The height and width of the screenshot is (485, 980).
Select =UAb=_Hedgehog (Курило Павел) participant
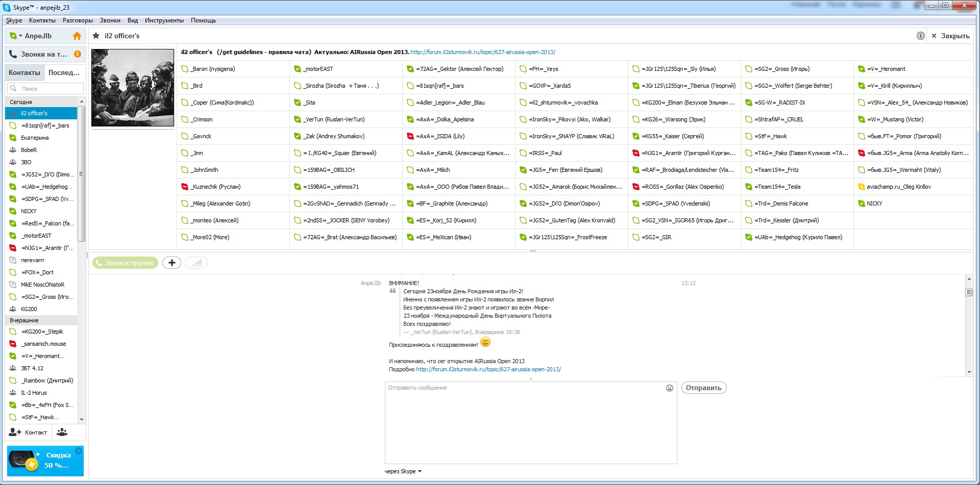797,237
